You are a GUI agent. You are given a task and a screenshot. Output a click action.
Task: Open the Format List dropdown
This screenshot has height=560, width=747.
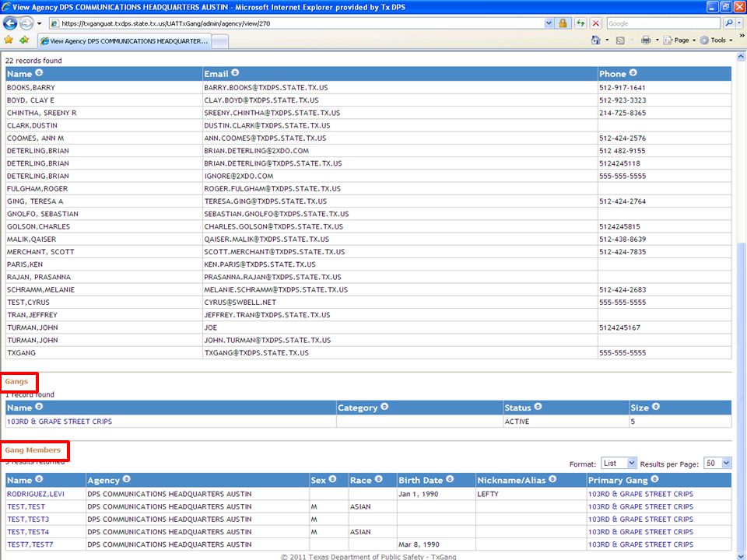click(619, 463)
